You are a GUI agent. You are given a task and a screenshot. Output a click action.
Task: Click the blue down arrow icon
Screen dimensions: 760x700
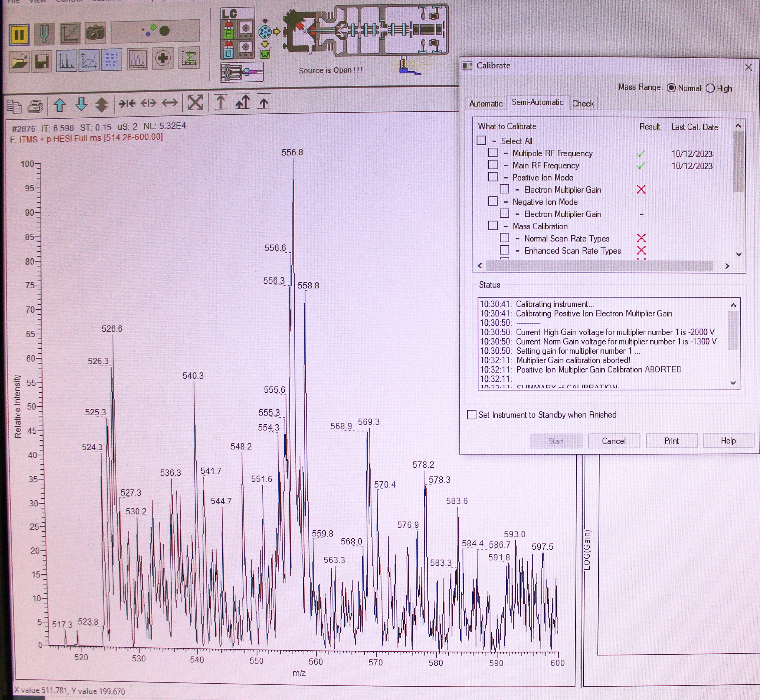[x=81, y=104]
